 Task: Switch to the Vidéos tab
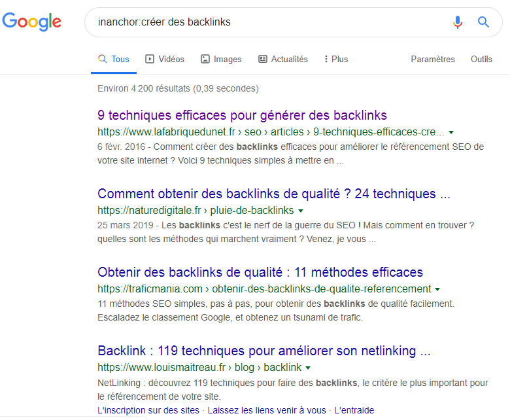click(x=165, y=60)
